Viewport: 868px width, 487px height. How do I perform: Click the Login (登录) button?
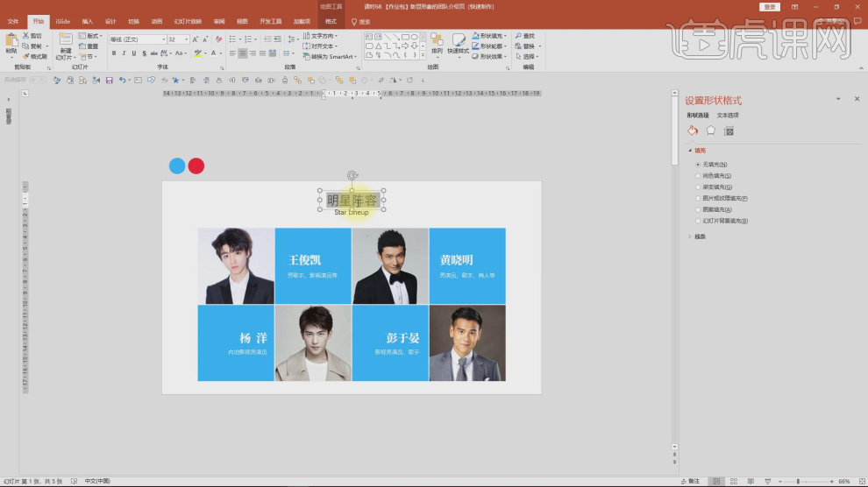click(x=770, y=7)
